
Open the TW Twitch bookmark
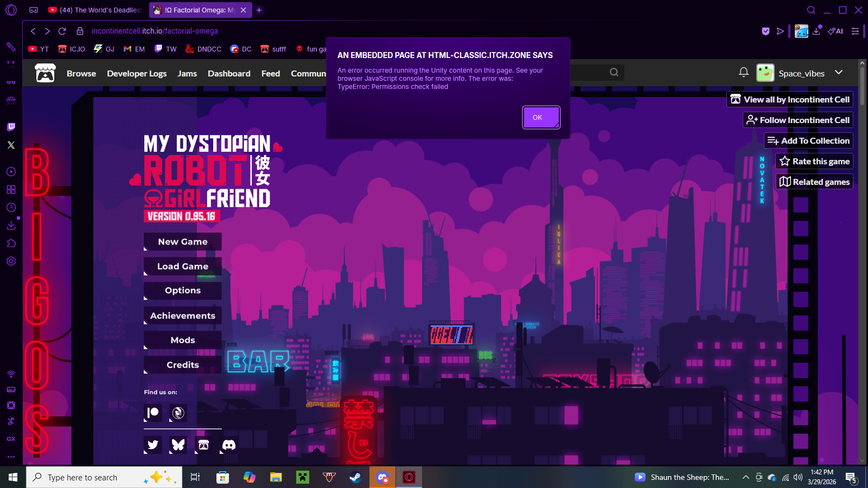(x=165, y=49)
